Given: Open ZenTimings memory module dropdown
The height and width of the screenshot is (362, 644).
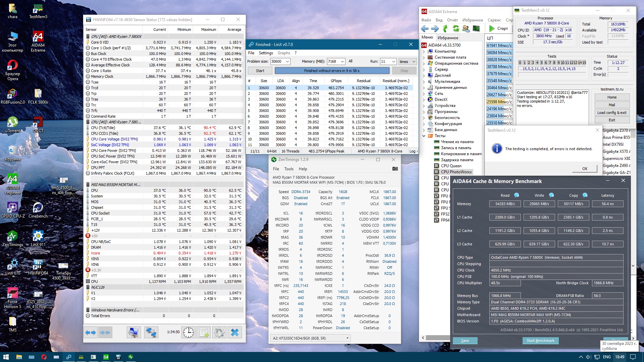Looking at the screenshot, I should pos(347,338).
